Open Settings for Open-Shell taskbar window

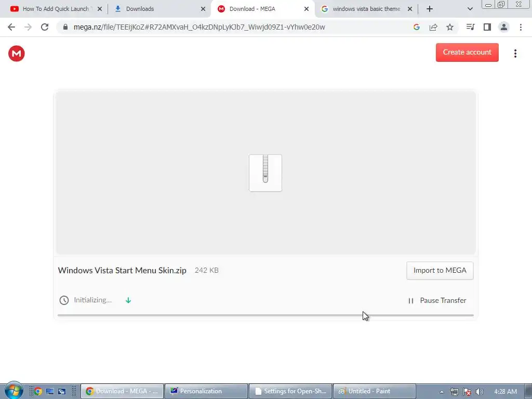tap(290, 391)
